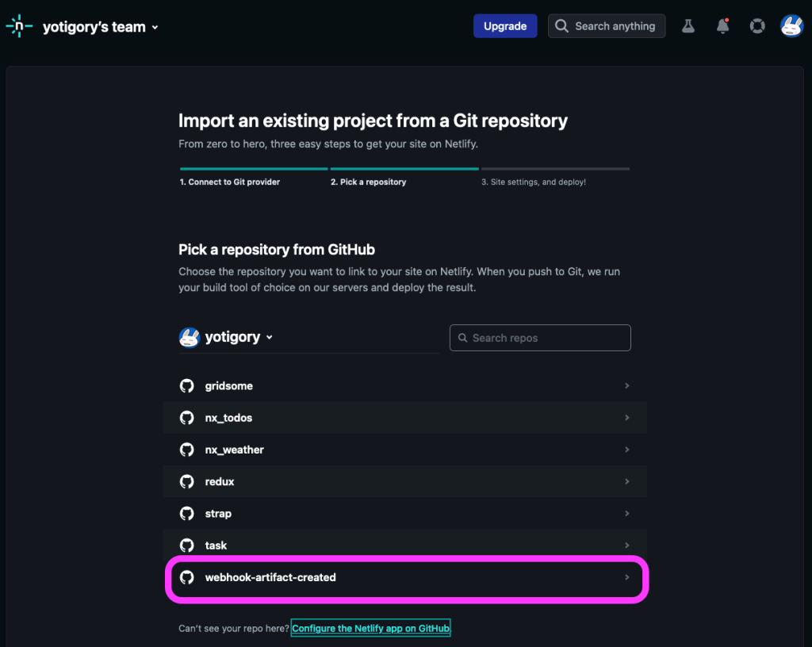Select the task repository
The image size is (812, 647).
click(405, 545)
